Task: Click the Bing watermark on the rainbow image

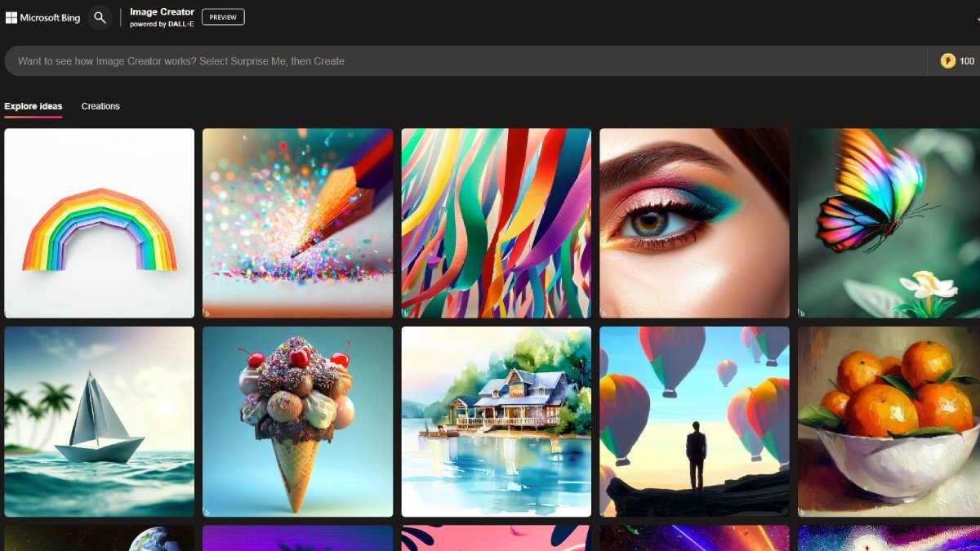Action: pos(10,310)
